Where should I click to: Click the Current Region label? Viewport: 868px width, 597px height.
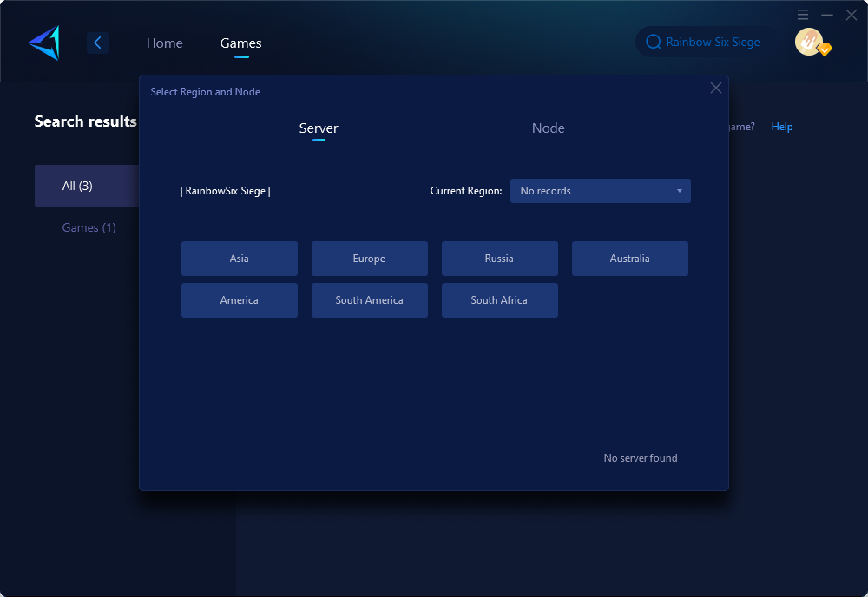(x=466, y=191)
